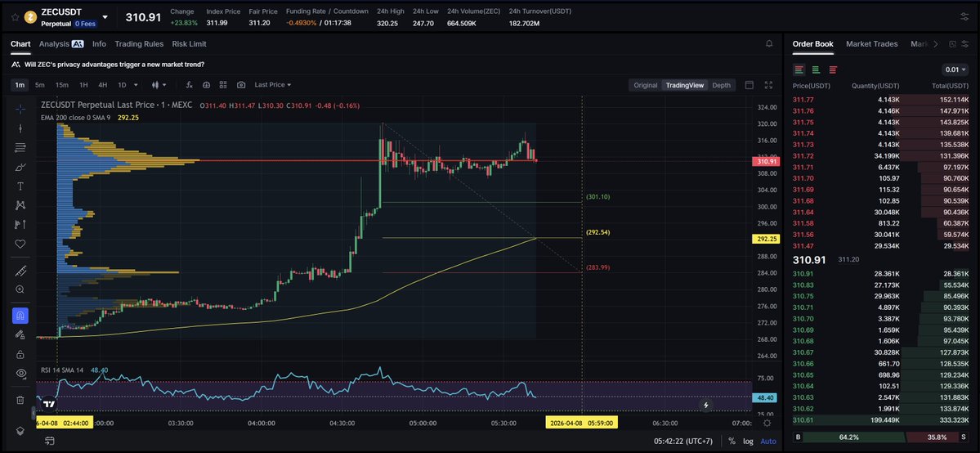The width and height of the screenshot is (980, 453).
Task: Open the 0.01 price precision dropdown
Action: pyautogui.click(x=955, y=70)
